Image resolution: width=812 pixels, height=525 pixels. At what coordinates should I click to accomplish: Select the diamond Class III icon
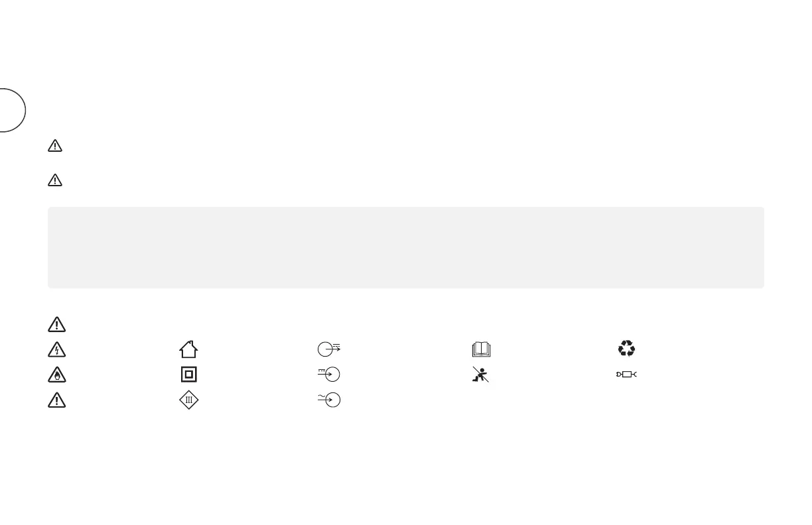(x=188, y=400)
